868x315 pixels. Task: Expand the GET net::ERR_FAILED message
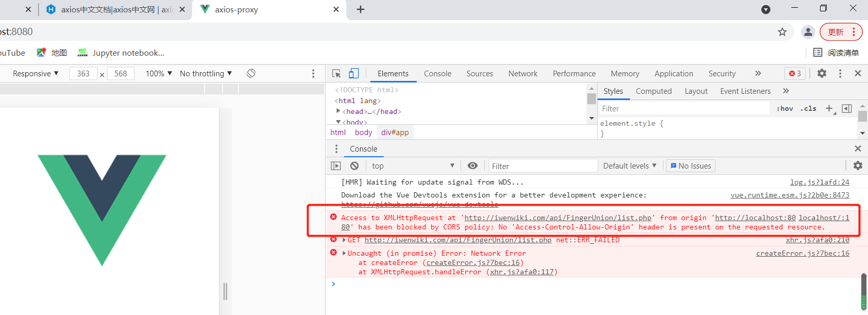344,240
